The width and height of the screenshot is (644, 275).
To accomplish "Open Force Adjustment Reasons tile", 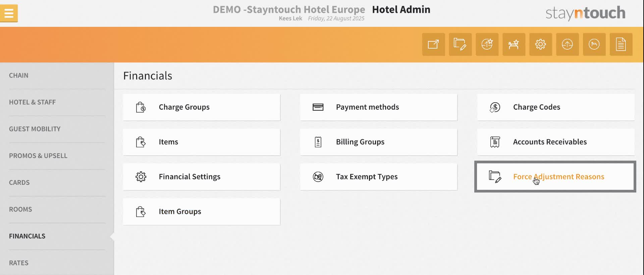I will [555, 177].
